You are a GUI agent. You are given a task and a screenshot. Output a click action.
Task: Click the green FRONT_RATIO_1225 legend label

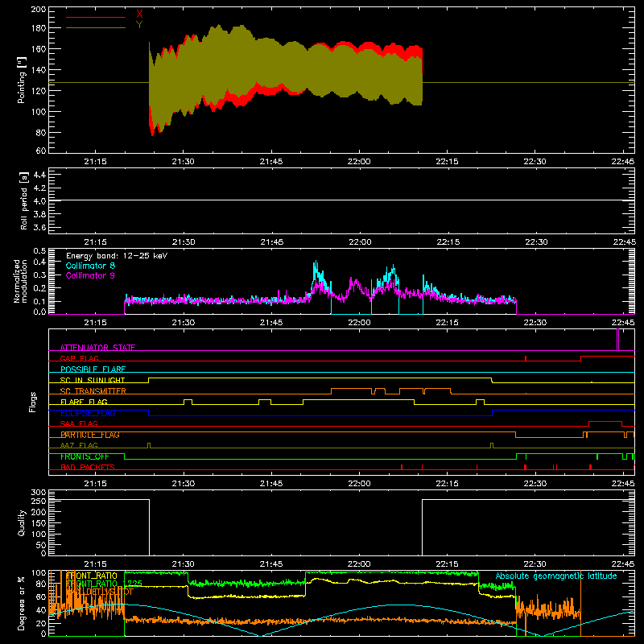pyautogui.click(x=105, y=584)
